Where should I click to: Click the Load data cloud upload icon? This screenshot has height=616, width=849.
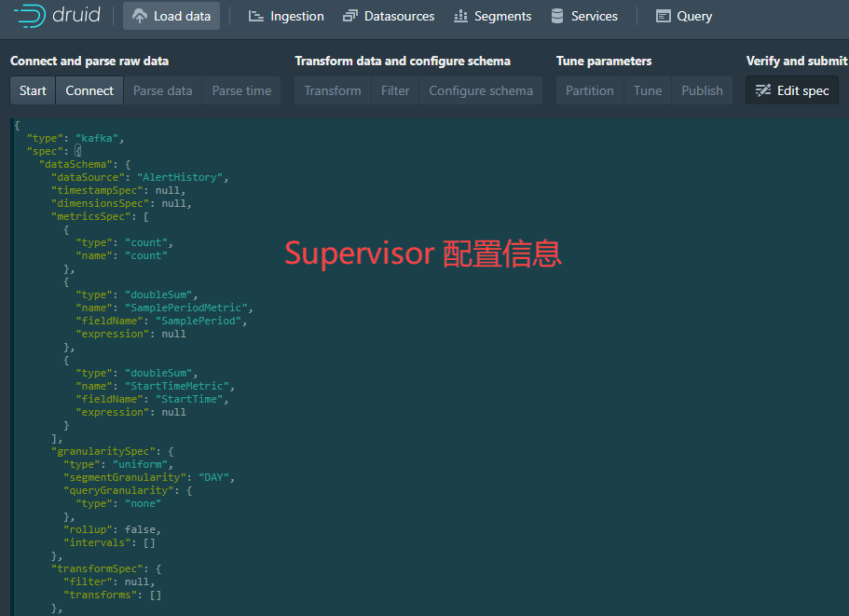coord(140,16)
